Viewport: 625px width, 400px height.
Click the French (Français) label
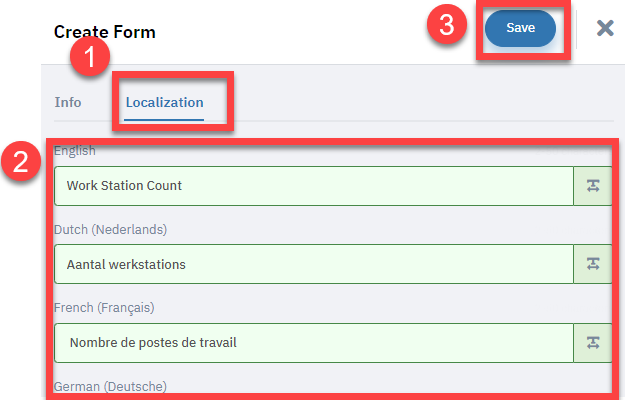pyautogui.click(x=104, y=308)
